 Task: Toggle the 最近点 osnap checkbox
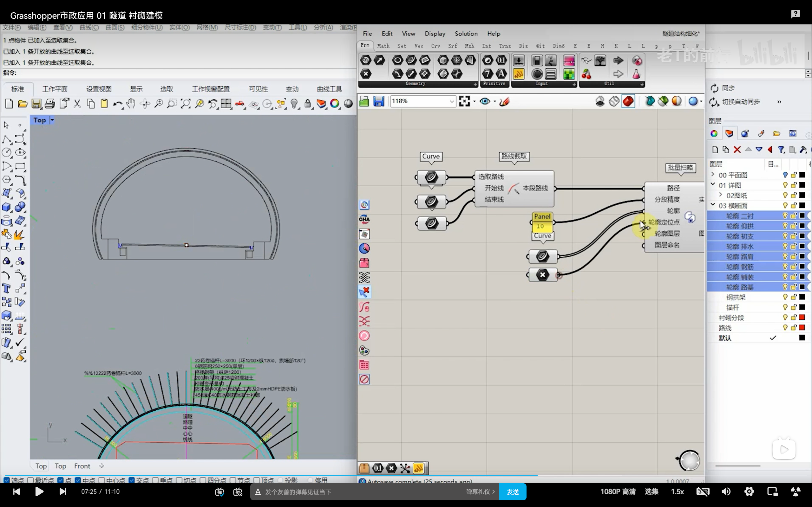click(x=30, y=480)
